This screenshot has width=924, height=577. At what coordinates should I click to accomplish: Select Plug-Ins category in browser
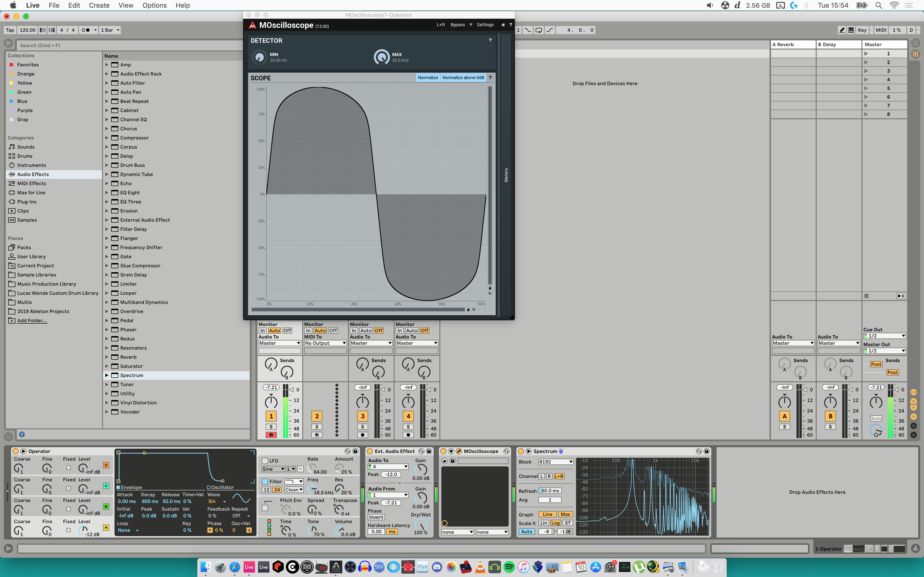click(27, 201)
